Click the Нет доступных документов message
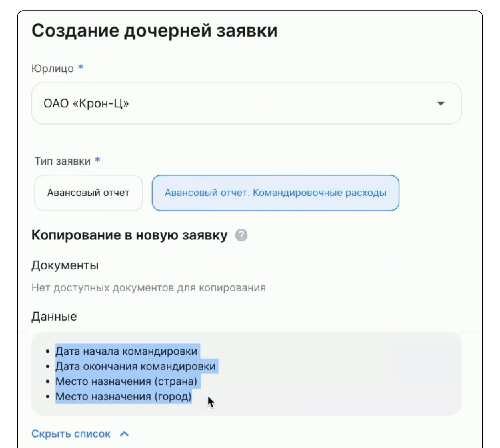 tap(149, 288)
